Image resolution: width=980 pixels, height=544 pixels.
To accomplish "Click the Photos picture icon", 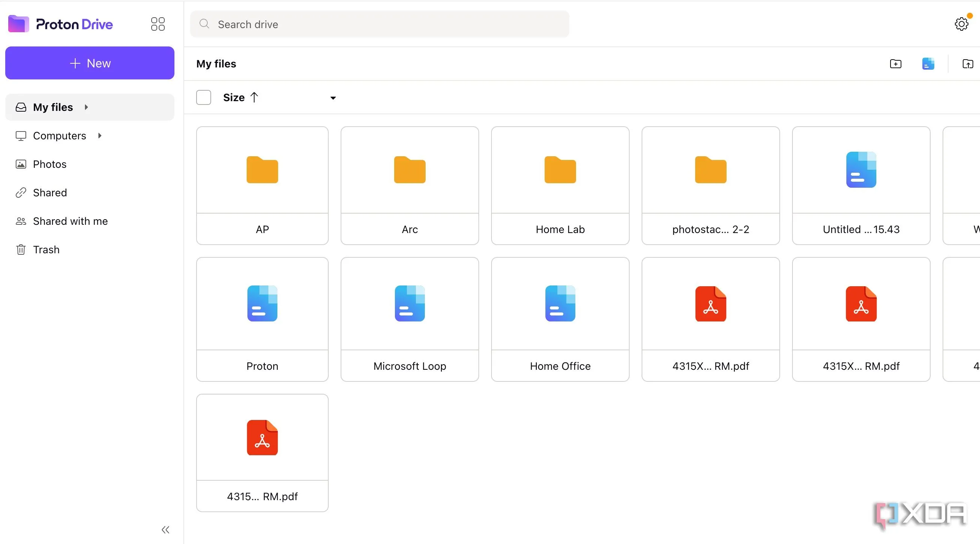I will [x=21, y=164].
